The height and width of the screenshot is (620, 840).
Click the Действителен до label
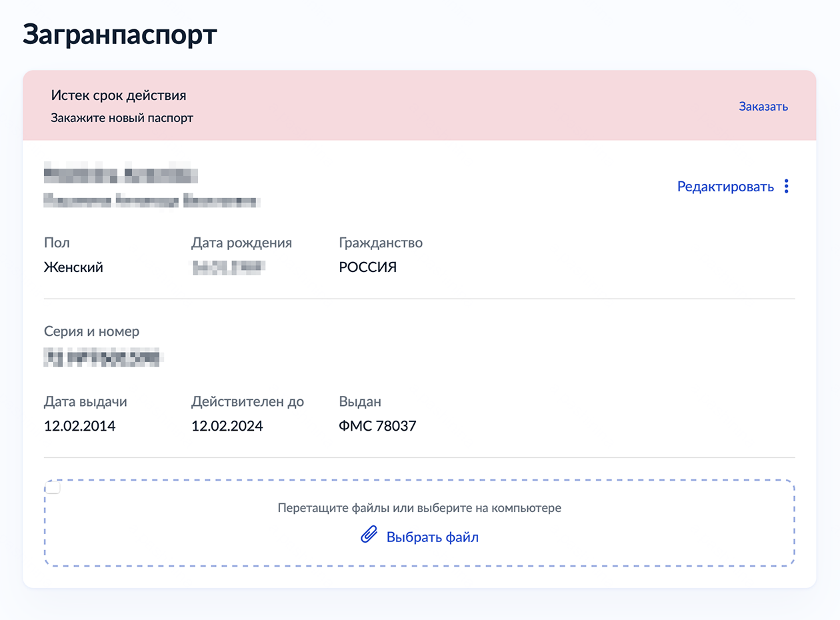point(247,402)
